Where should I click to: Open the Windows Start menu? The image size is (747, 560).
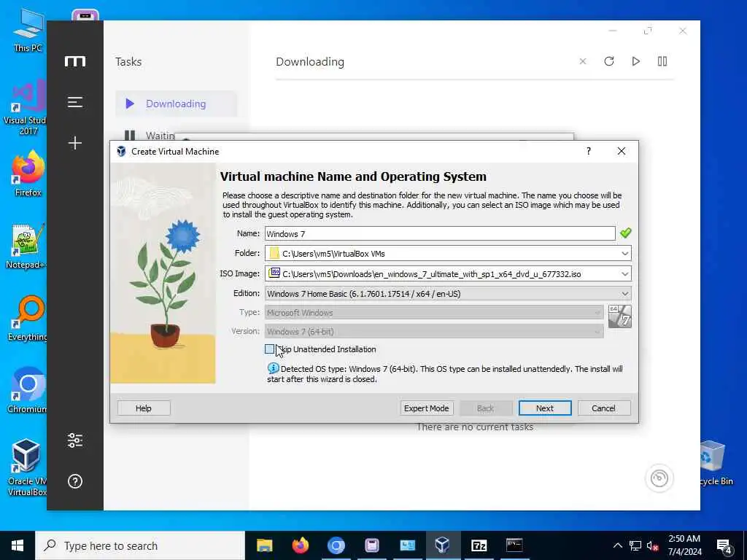pos(18,545)
